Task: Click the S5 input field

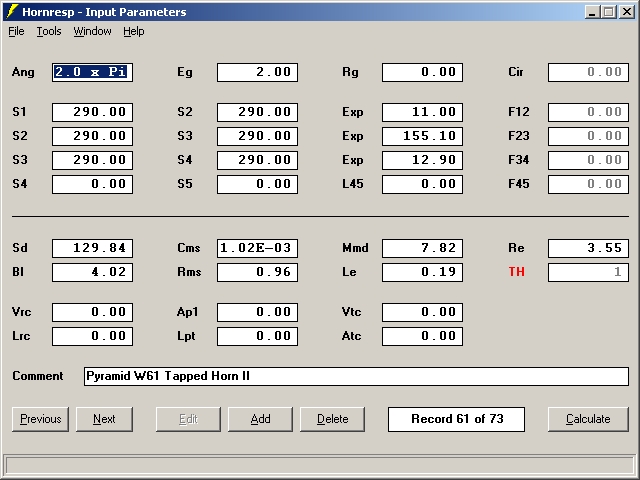Action: coord(258,184)
